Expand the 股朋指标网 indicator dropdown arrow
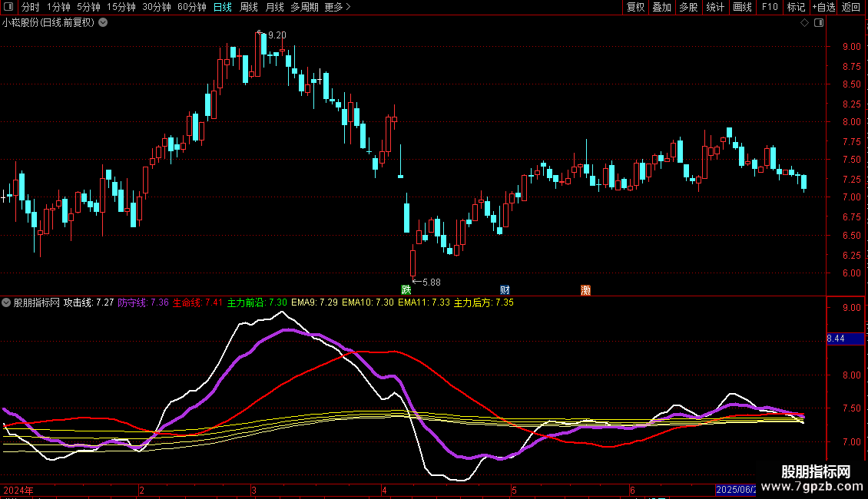Screen dimensions: 868x499 (7, 302)
